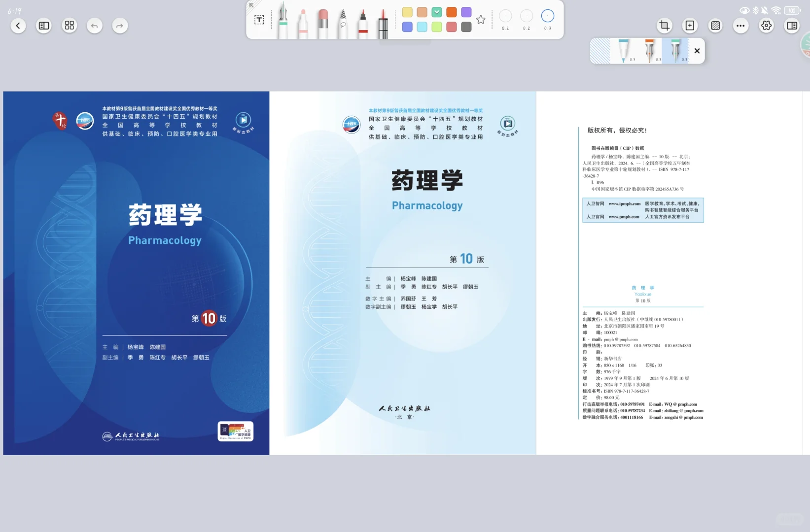The width and height of the screenshot is (810, 532).
Task: Select the red-tipped marker pen
Action: pos(363,24)
